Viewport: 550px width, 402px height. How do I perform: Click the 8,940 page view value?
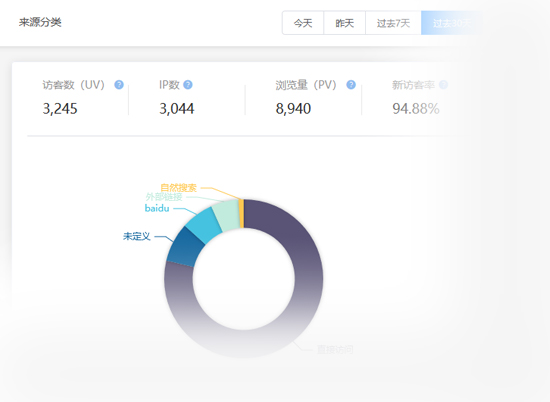point(293,109)
